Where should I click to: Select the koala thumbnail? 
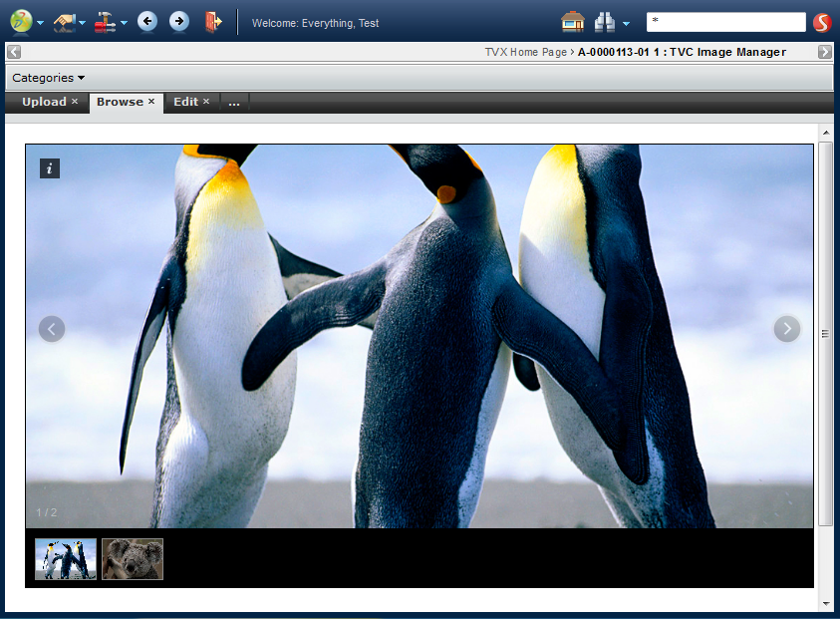tap(133, 559)
